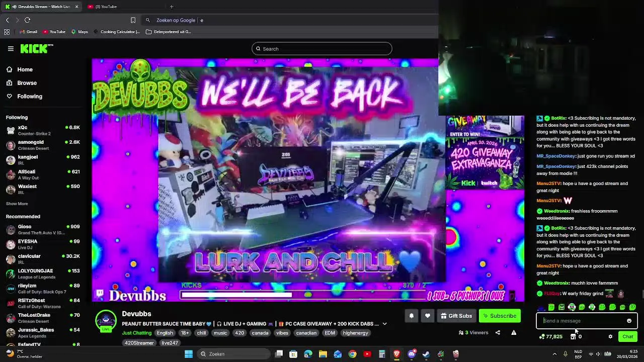
Task: Open the taskbar volume control icon
Action: click(x=598, y=354)
